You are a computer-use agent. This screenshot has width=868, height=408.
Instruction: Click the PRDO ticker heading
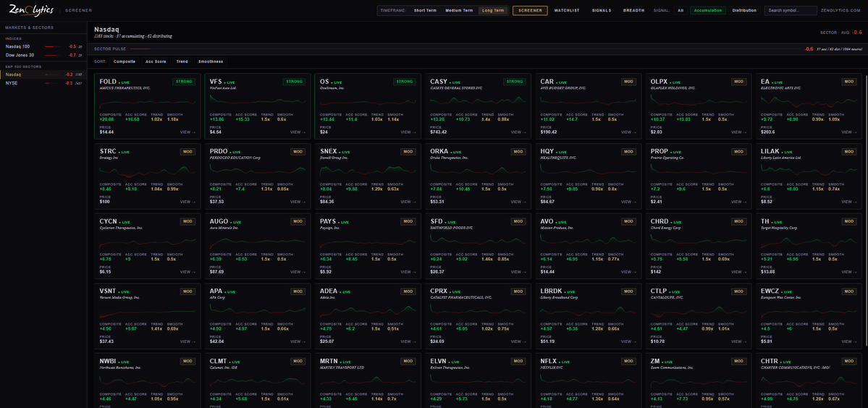click(218, 151)
